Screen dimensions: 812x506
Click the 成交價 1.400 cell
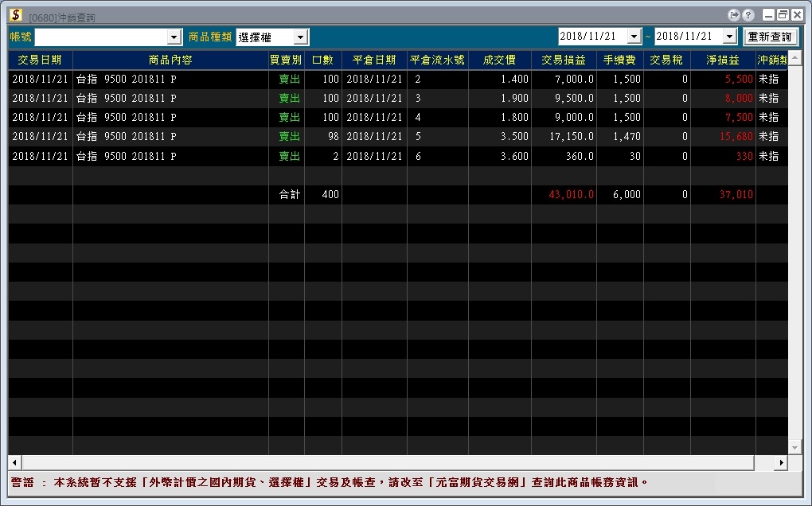pos(500,79)
